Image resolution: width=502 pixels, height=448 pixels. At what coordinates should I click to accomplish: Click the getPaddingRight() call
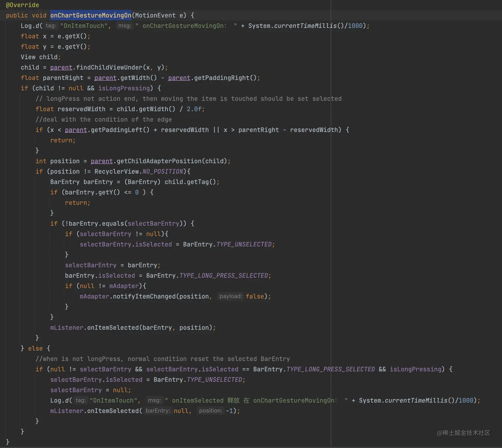coord(225,78)
